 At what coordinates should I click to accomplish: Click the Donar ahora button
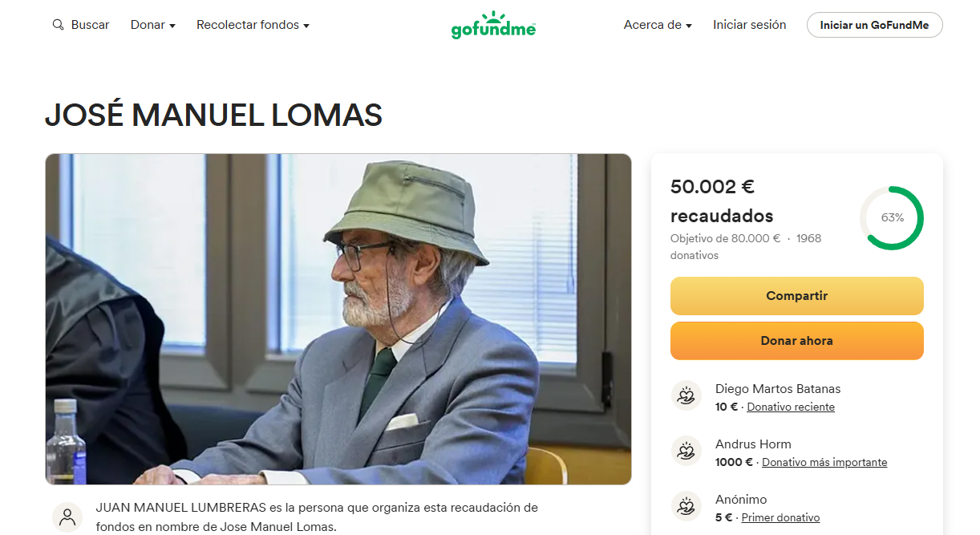tap(796, 341)
